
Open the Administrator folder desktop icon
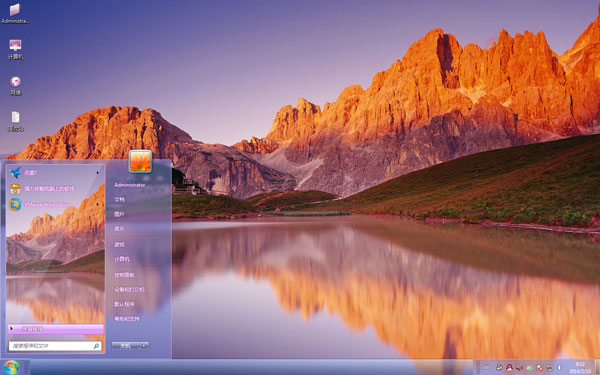click(15, 13)
